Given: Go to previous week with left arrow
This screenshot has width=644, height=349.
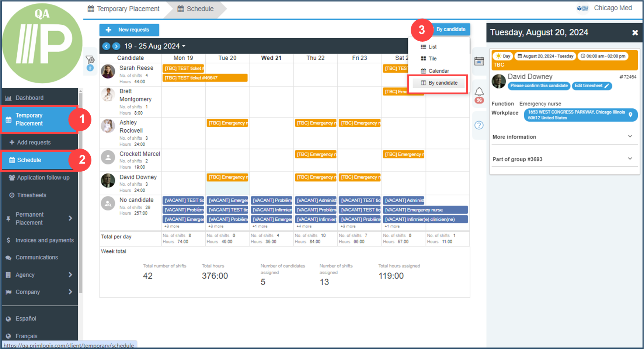Looking at the screenshot, I should [106, 46].
